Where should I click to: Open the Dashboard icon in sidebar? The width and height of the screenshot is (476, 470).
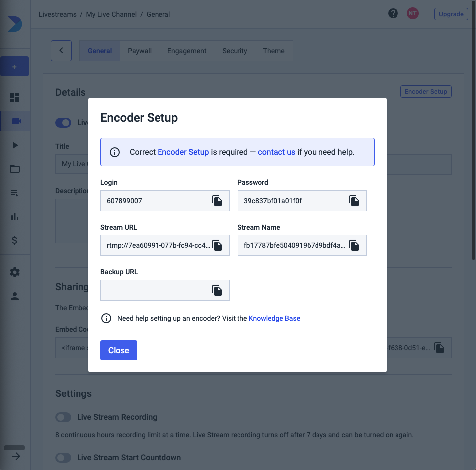[x=15, y=97]
